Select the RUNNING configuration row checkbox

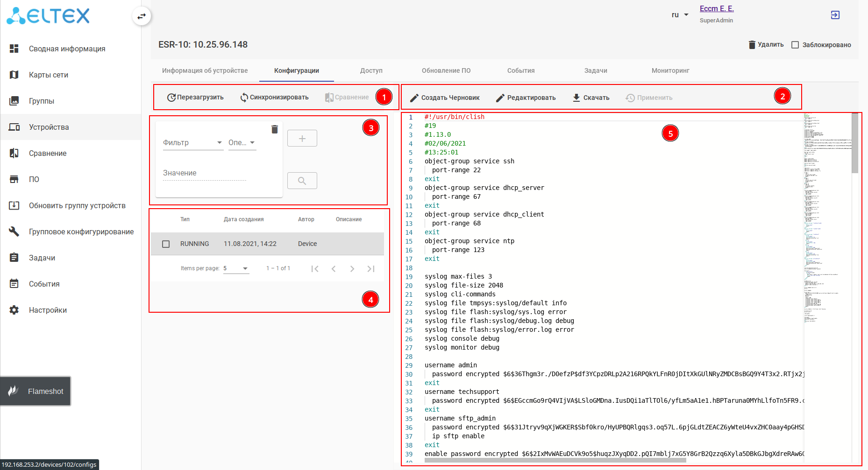[x=166, y=244]
